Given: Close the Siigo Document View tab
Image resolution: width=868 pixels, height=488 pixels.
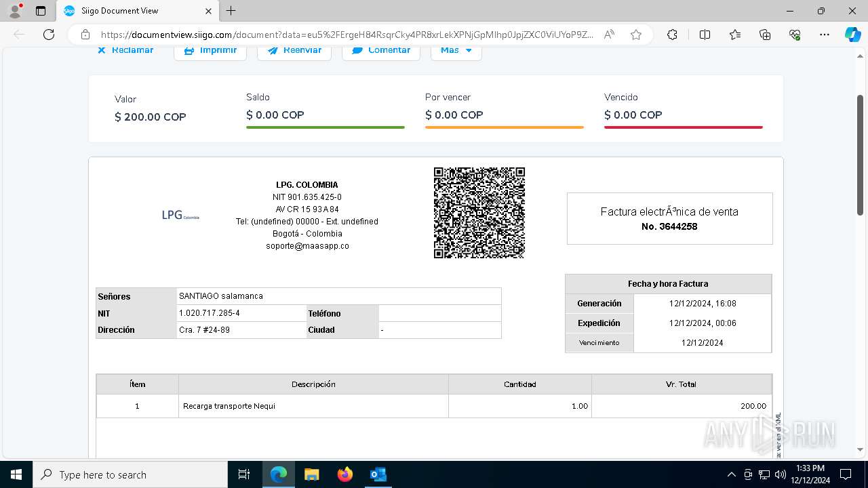Looking at the screenshot, I should (x=208, y=11).
